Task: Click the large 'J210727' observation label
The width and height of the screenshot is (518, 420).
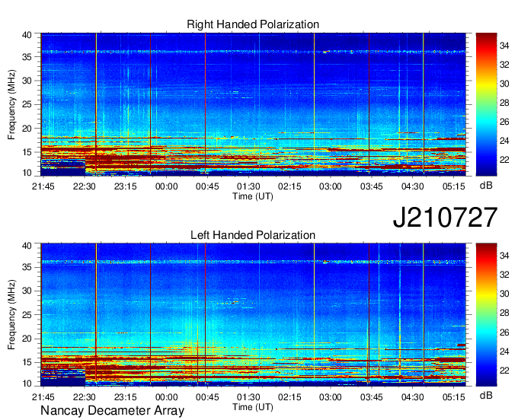Action: pos(445,218)
